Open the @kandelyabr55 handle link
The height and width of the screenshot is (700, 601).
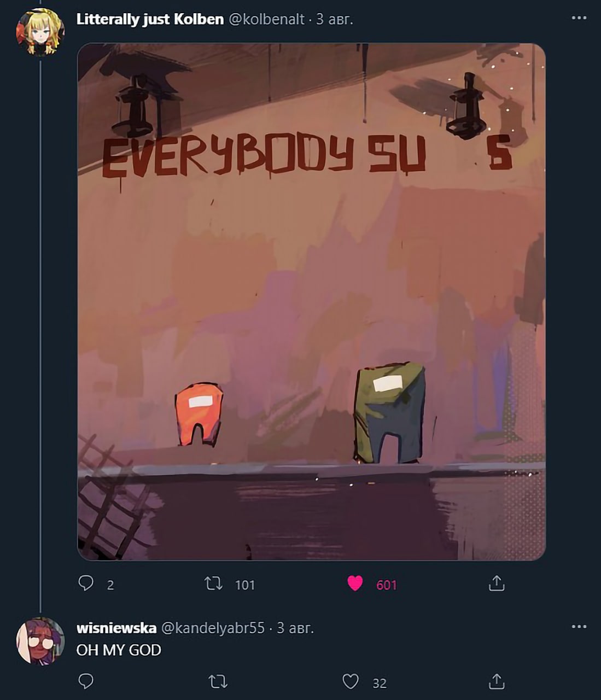pyautogui.click(x=213, y=628)
